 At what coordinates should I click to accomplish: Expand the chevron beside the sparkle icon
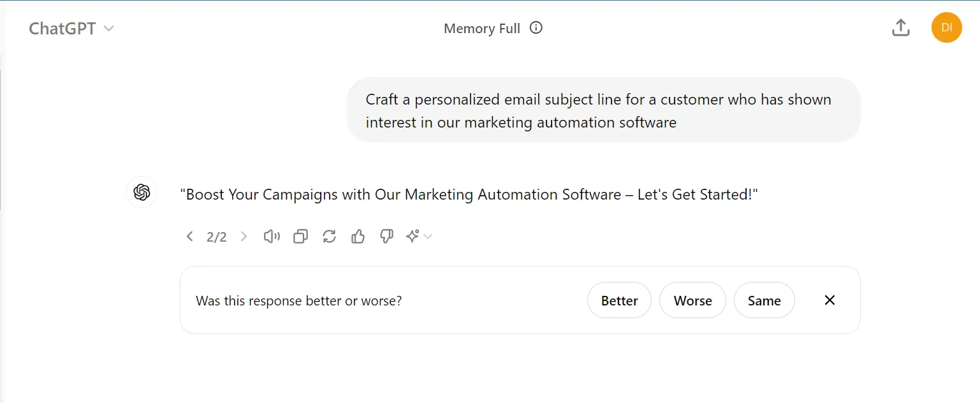point(428,237)
